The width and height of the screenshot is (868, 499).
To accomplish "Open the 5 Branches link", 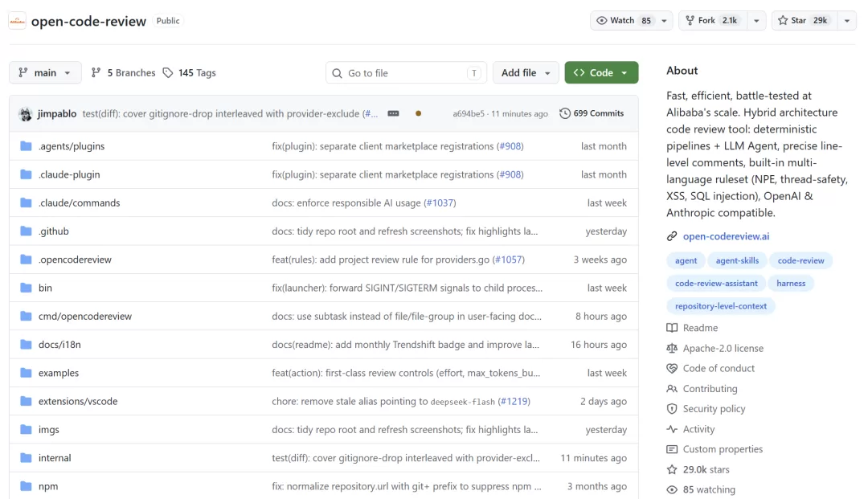I will pos(124,72).
